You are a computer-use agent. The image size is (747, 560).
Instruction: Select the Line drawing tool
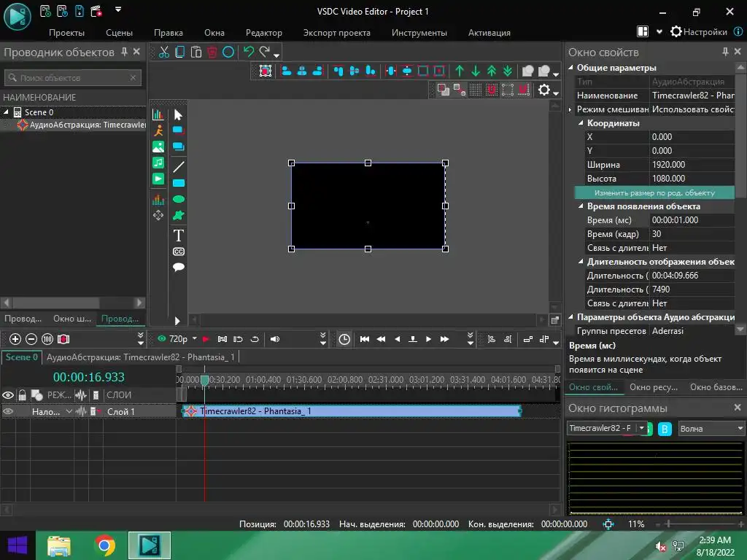pyautogui.click(x=178, y=167)
